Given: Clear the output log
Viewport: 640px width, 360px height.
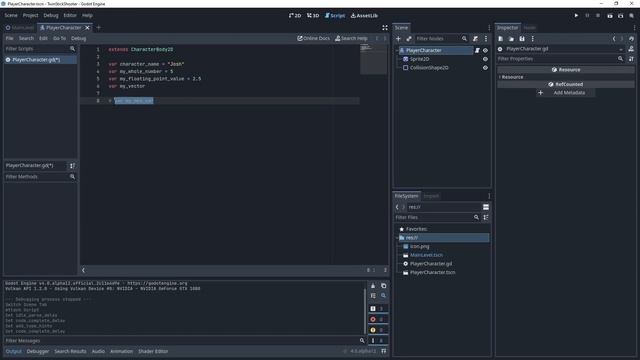Looking at the screenshot, I should click(373, 286).
